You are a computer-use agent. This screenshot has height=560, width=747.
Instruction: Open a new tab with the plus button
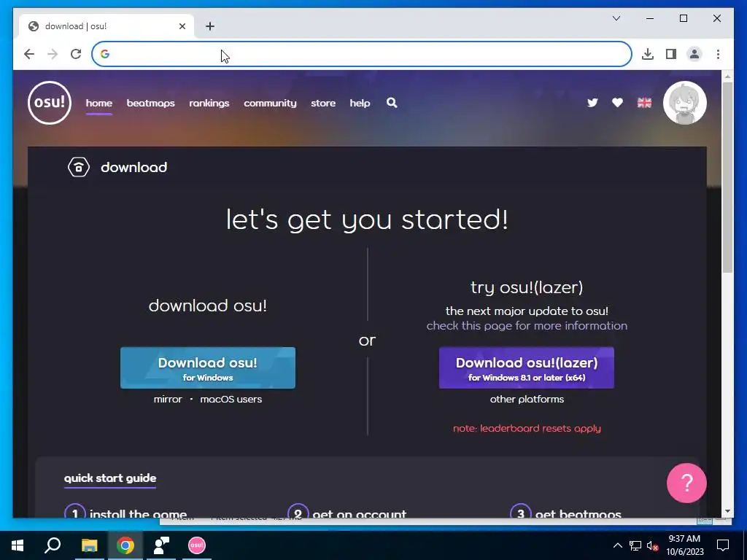pos(210,26)
